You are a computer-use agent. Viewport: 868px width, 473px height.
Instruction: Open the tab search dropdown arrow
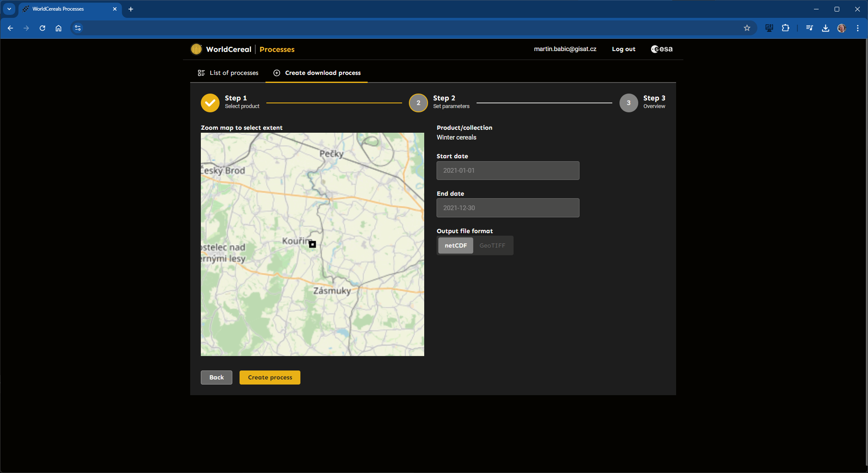pyautogui.click(x=9, y=9)
